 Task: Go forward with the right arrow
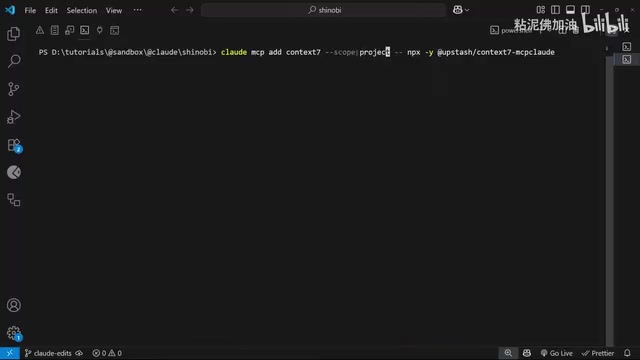pyautogui.click(x=189, y=10)
